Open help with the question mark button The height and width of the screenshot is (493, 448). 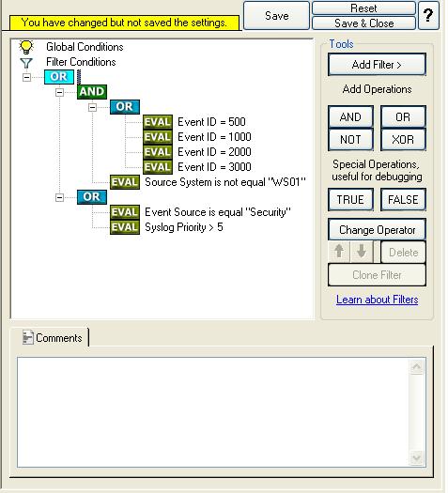[428, 15]
